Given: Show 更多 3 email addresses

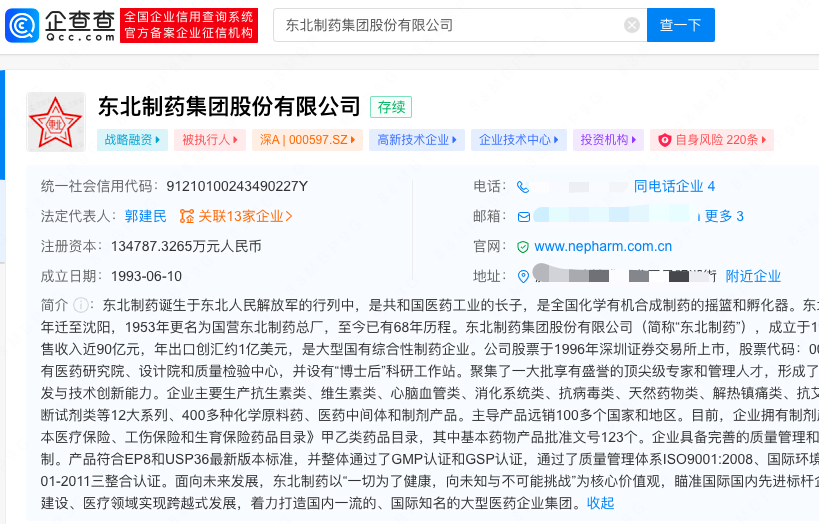Looking at the screenshot, I should 724,216.
